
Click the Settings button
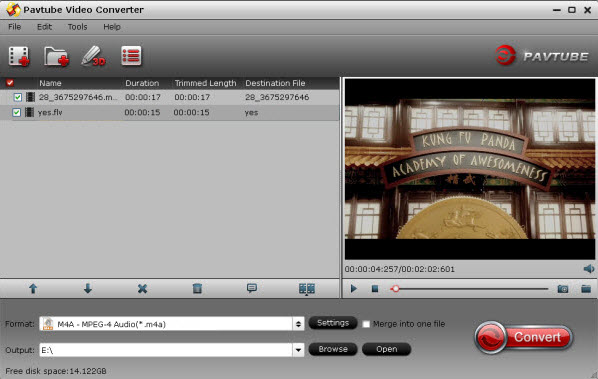[333, 323]
